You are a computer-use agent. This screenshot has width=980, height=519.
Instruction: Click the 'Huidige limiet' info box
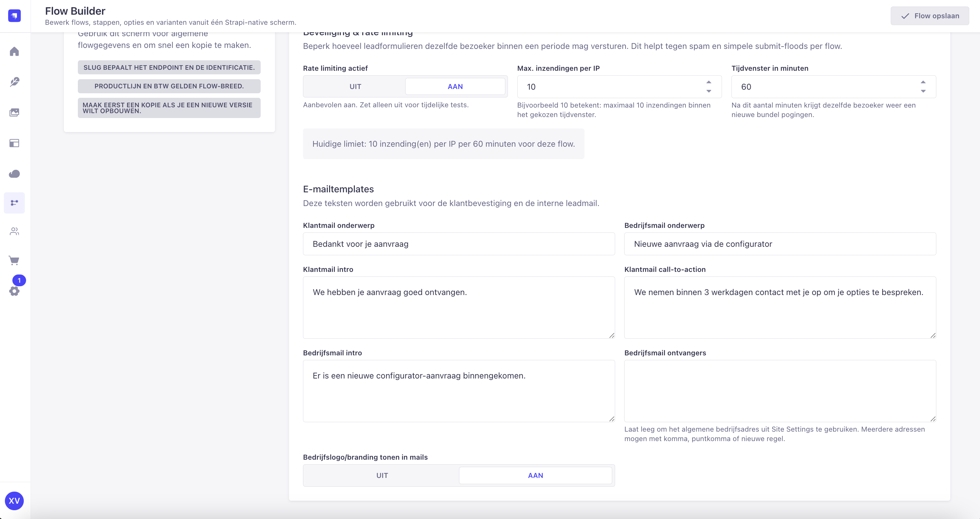point(443,143)
